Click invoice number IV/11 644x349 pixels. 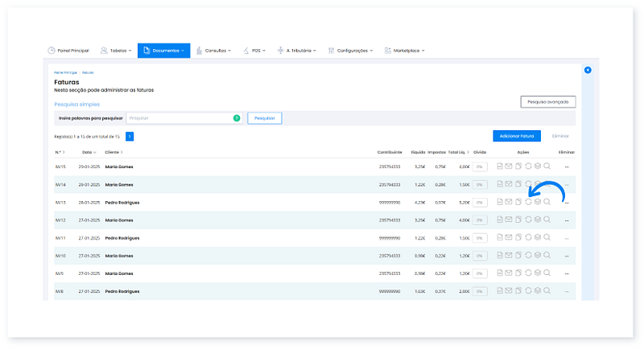coord(60,238)
